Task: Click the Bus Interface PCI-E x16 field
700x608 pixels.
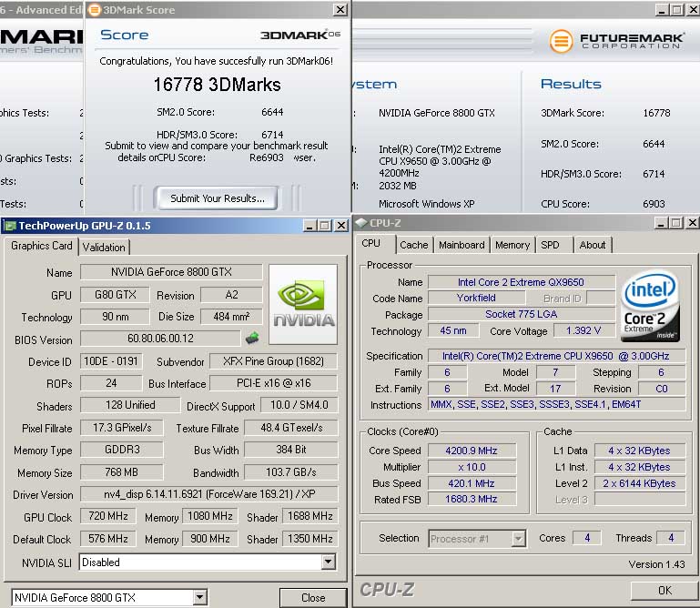Action: click(274, 383)
